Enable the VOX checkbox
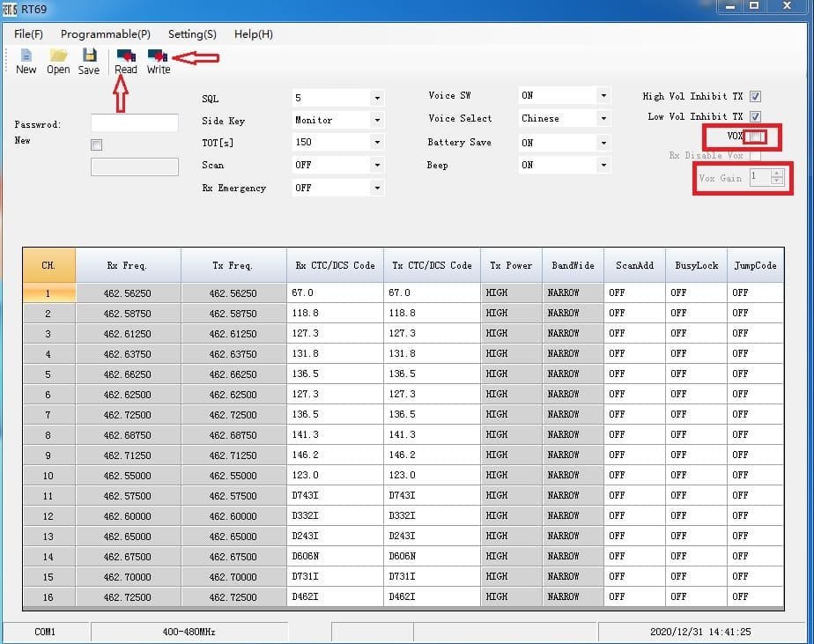The image size is (814, 644). pyautogui.click(x=755, y=137)
